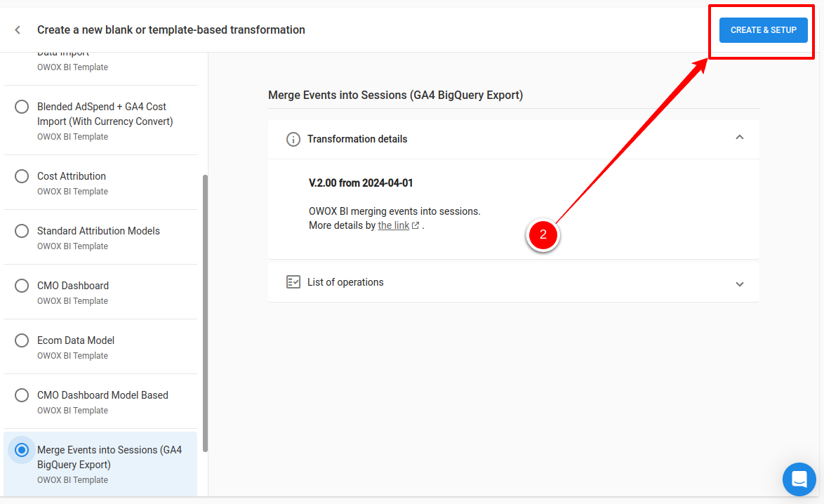The width and height of the screenshot is (824, 504).
Task: Select the Standard Attribution Models radio button
Action: click(21, 231)
